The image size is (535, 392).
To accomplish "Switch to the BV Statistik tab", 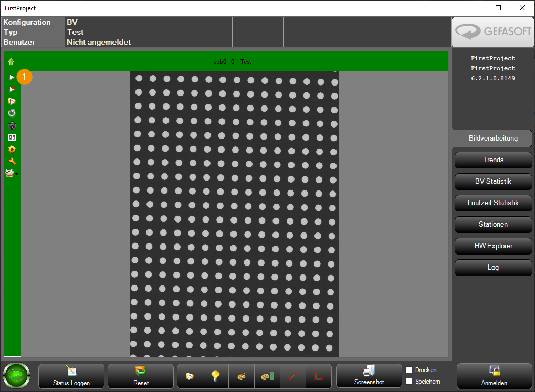I will point(494,182).
